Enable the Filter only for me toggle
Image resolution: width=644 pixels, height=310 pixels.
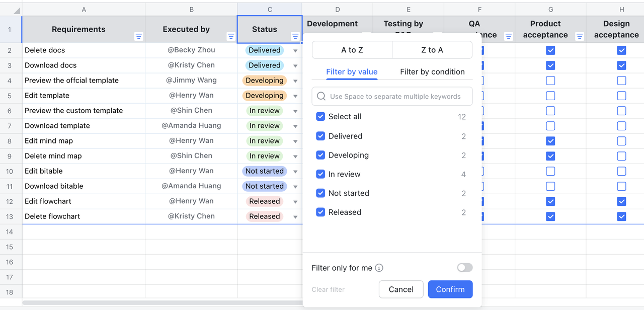click(464, 268)
